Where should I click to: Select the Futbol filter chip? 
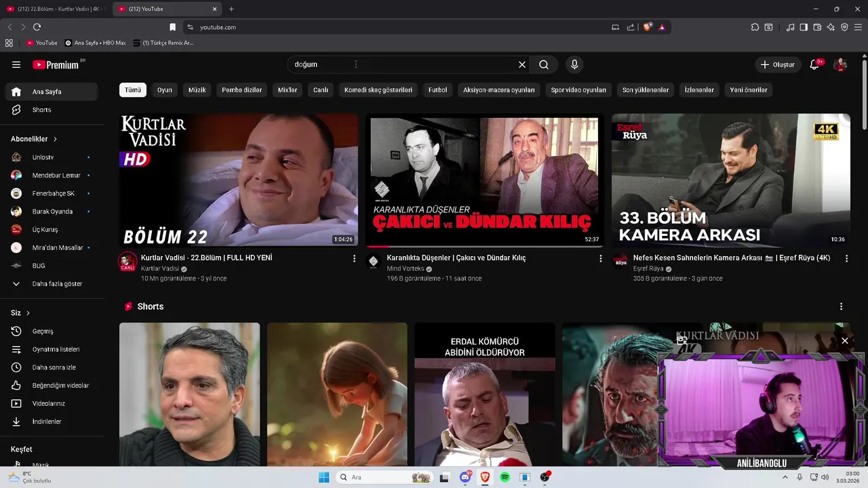[437, 89]
